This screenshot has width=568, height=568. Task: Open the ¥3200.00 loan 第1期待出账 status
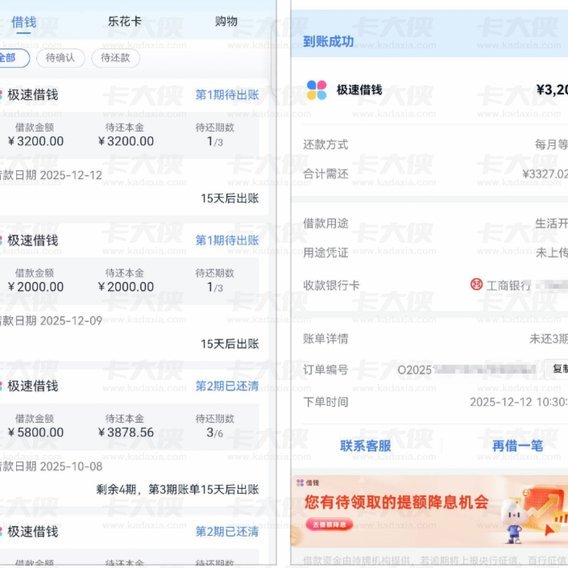(x=227, y=95)
